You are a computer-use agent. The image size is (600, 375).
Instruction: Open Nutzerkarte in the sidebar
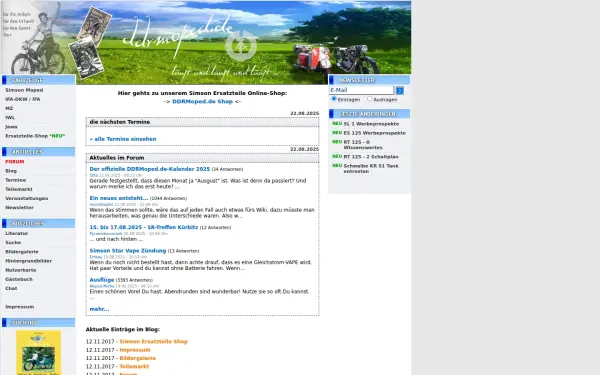21,270
